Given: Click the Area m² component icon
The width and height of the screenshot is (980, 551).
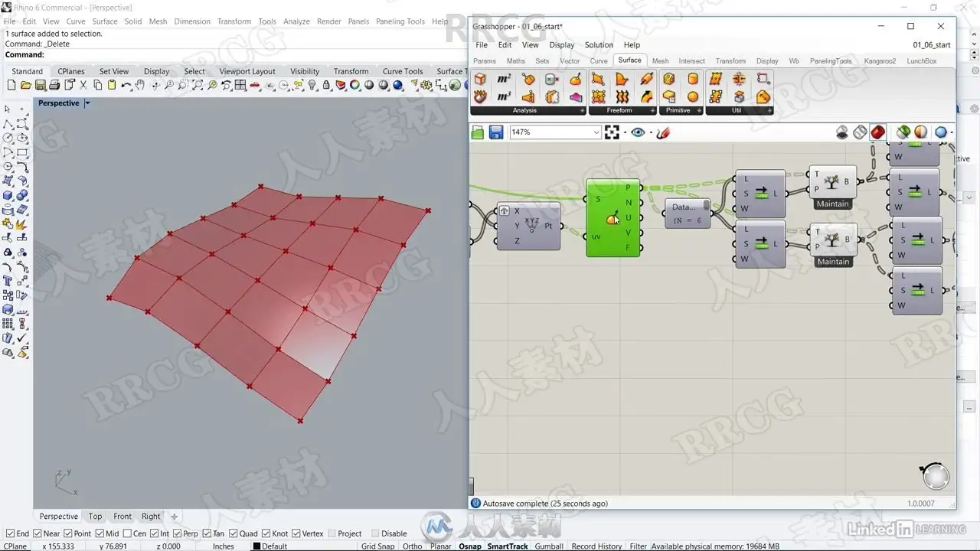Looking at the screenshot, I should (504, 79).
